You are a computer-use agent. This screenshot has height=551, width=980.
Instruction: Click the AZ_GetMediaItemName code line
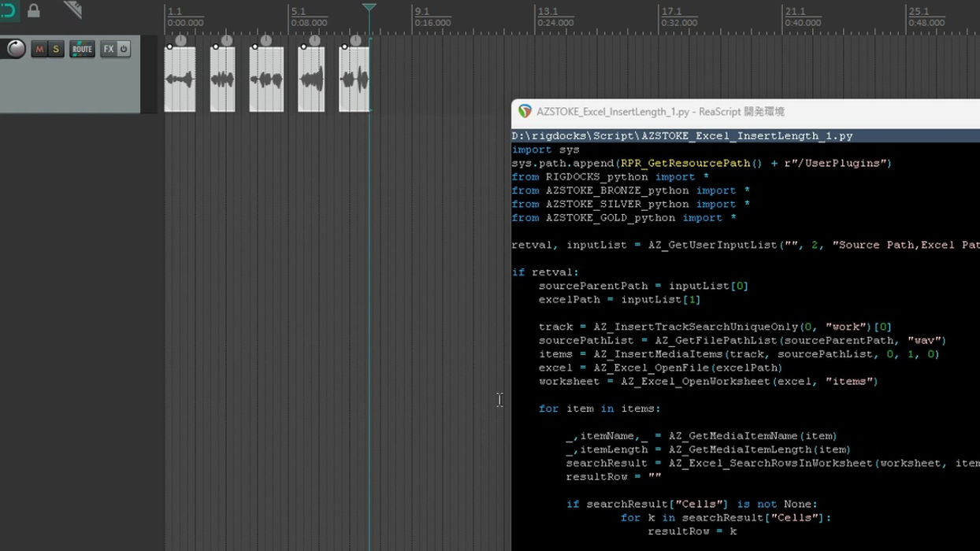click(x=701, y=435)
